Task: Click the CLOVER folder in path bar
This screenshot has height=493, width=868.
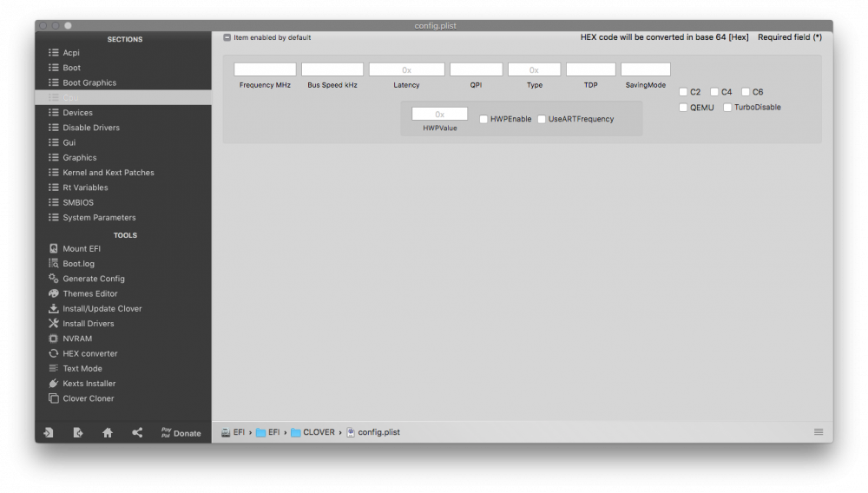Action: tap(312, 432)
